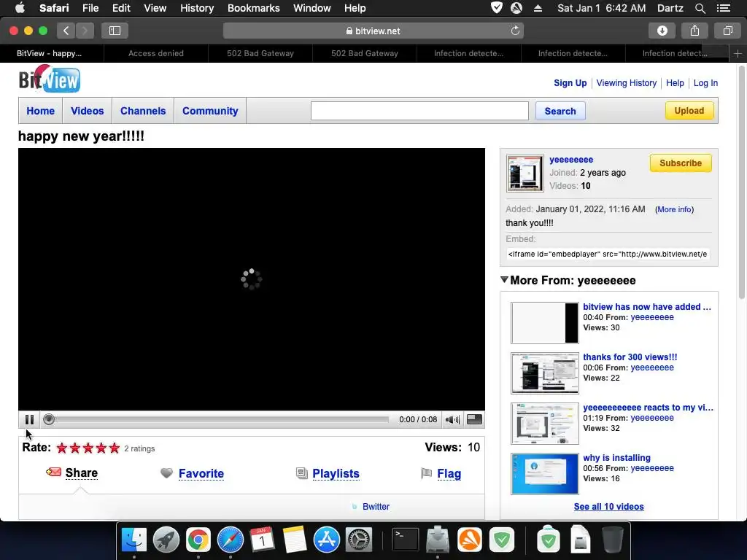
Task: Open 'why is installing' video thumbnail
Action: pyautogui.click(x=544, y=474)
